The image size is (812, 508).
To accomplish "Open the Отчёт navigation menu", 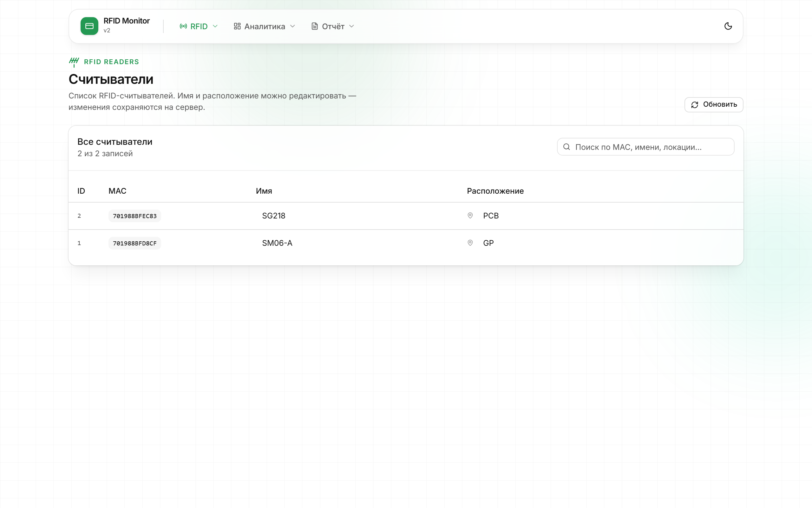I will [333, 26].
